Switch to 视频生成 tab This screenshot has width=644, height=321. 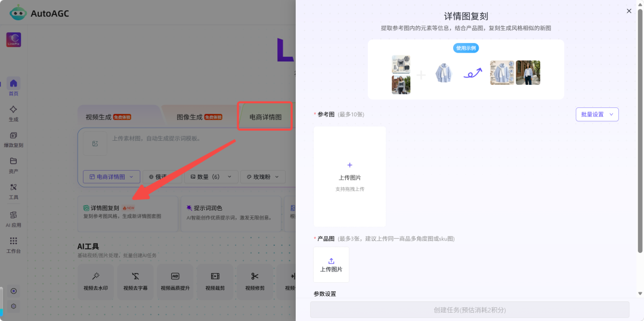108,117
